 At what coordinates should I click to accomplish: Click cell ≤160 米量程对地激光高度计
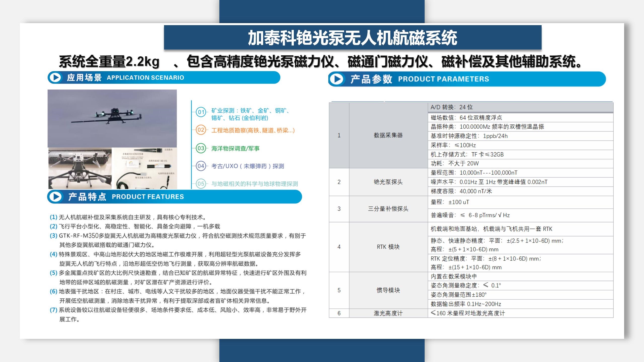tap(520, 313)
